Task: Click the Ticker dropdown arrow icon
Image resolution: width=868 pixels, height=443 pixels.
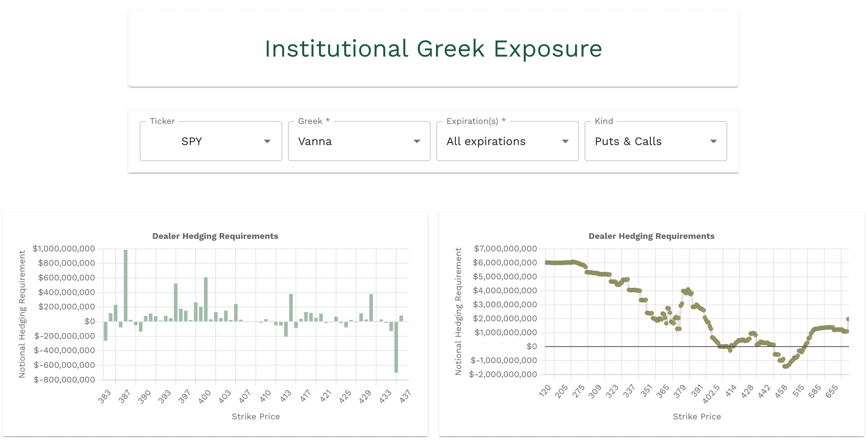Action: click(x=267, y=141)
